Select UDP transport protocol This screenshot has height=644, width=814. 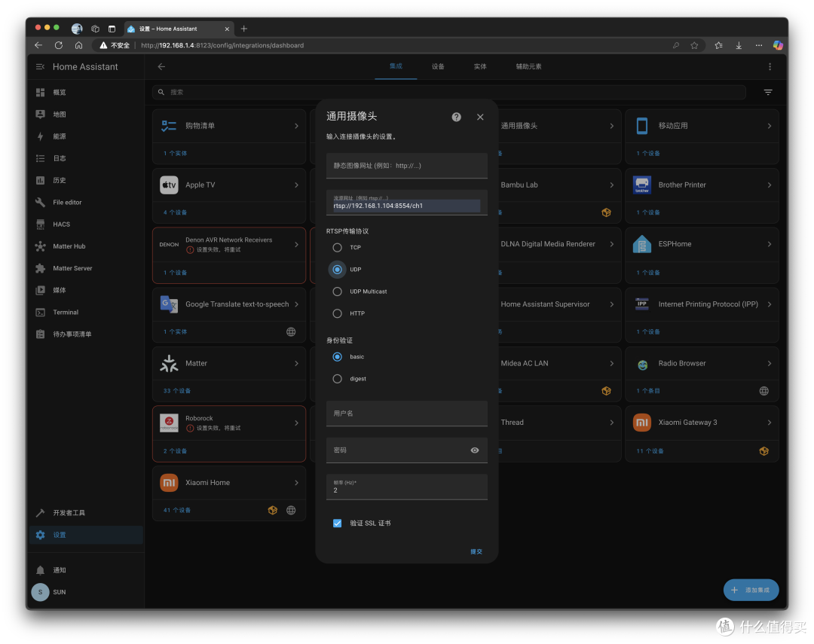(338, 270)
